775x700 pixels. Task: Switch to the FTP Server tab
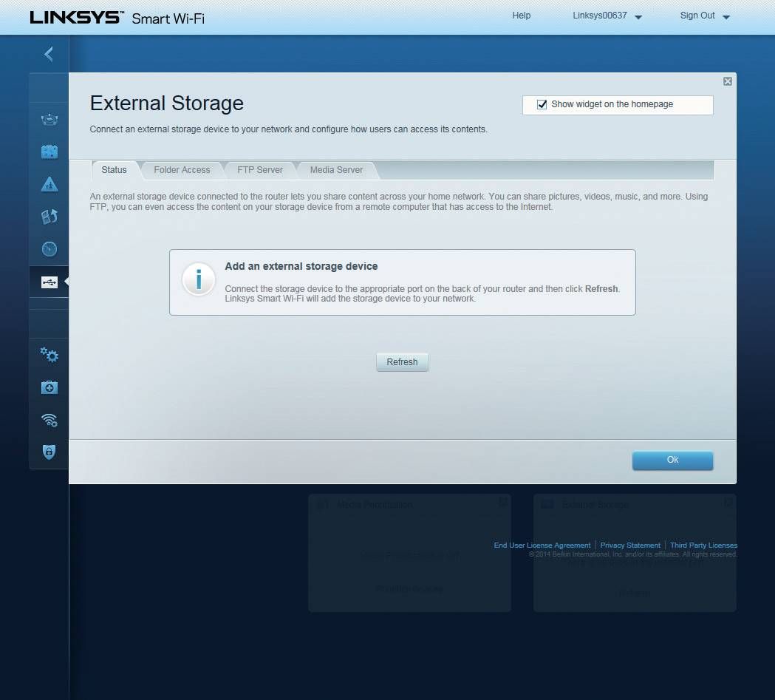tap(260, 169)
